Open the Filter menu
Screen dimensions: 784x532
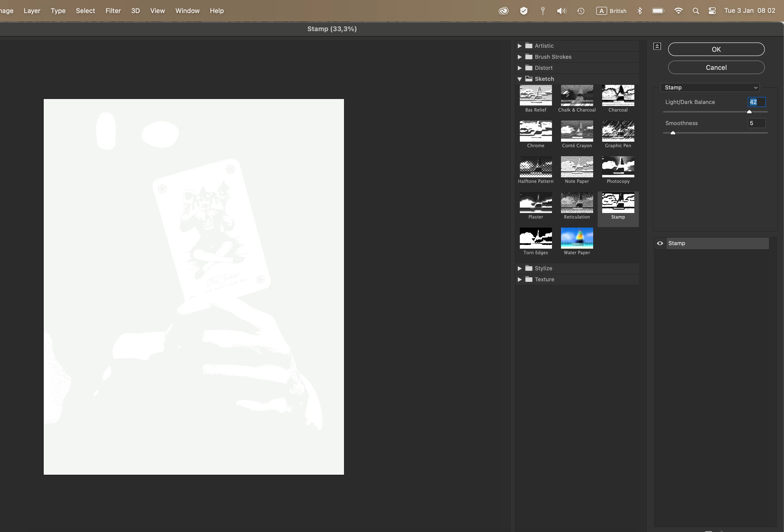(x=113, y=11)
